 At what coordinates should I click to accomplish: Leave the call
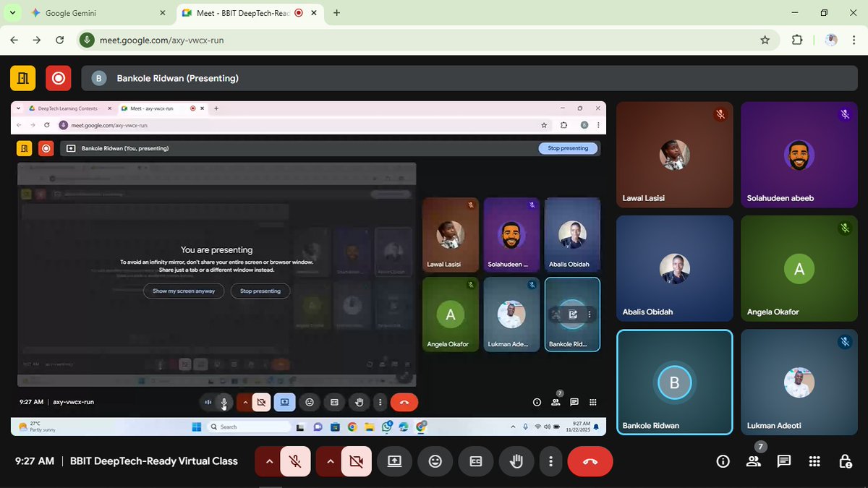[x=590, y=461]
